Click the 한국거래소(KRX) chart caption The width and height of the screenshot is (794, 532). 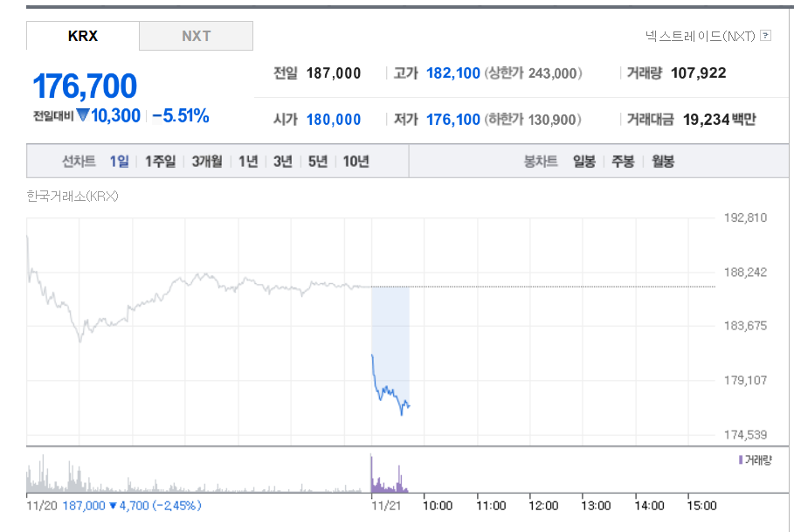point(72,197)
